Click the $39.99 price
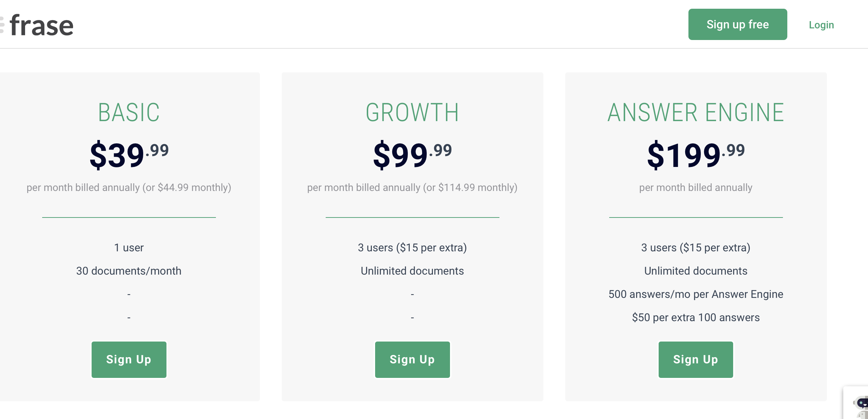This screenshot has width=868, height=419. [x=129, y=155]
